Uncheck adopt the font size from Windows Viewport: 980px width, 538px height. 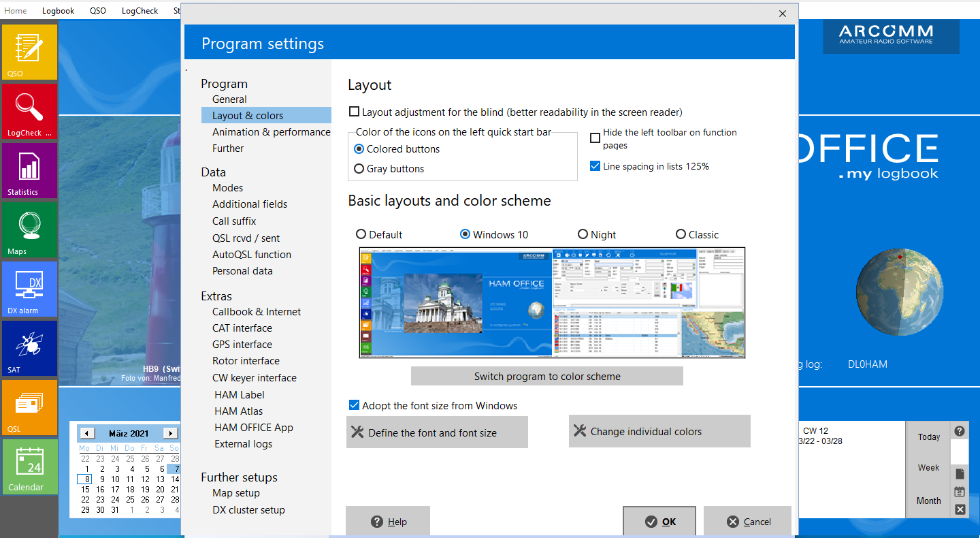(354, 405)
